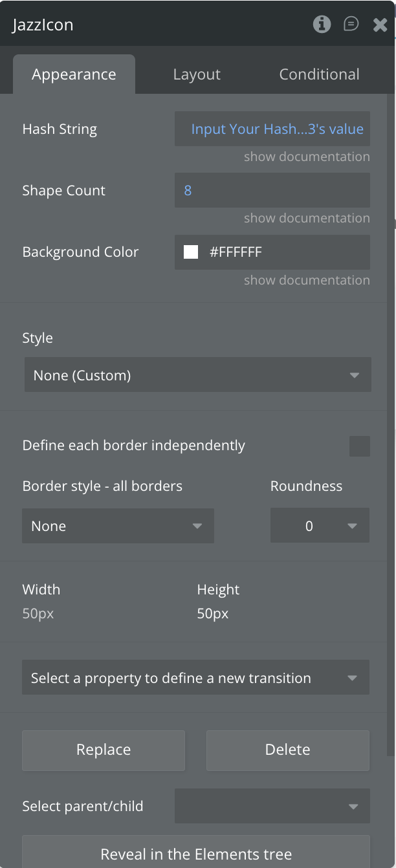Open the Border style dropdown
The height and width of the screenshot is (868, 396).
click(118, 526)
